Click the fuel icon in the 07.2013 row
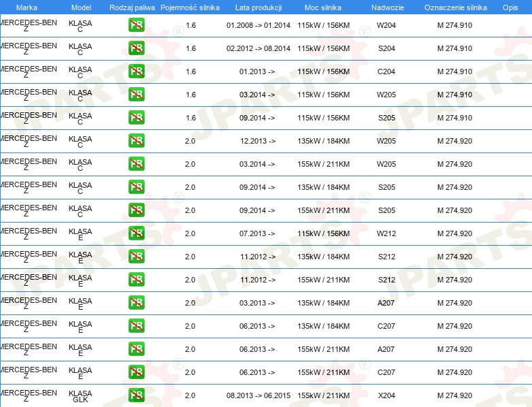532x407 pixels. 136,233
